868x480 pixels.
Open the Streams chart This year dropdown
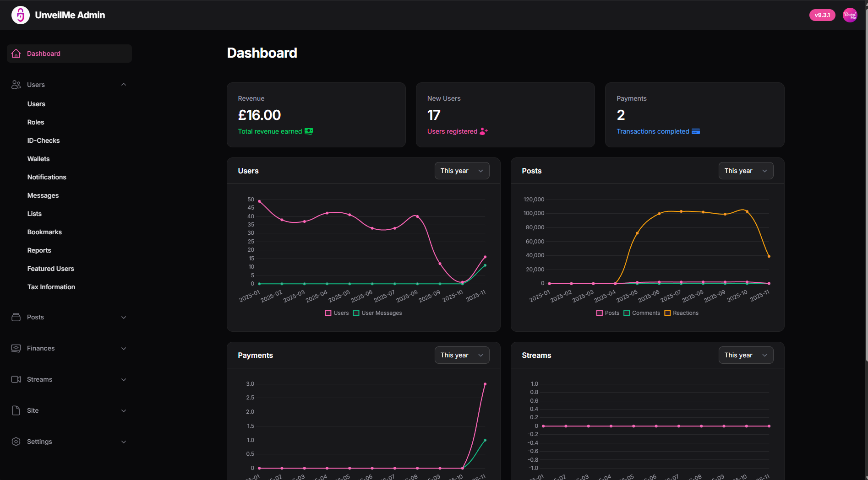(x=745, y=355)
